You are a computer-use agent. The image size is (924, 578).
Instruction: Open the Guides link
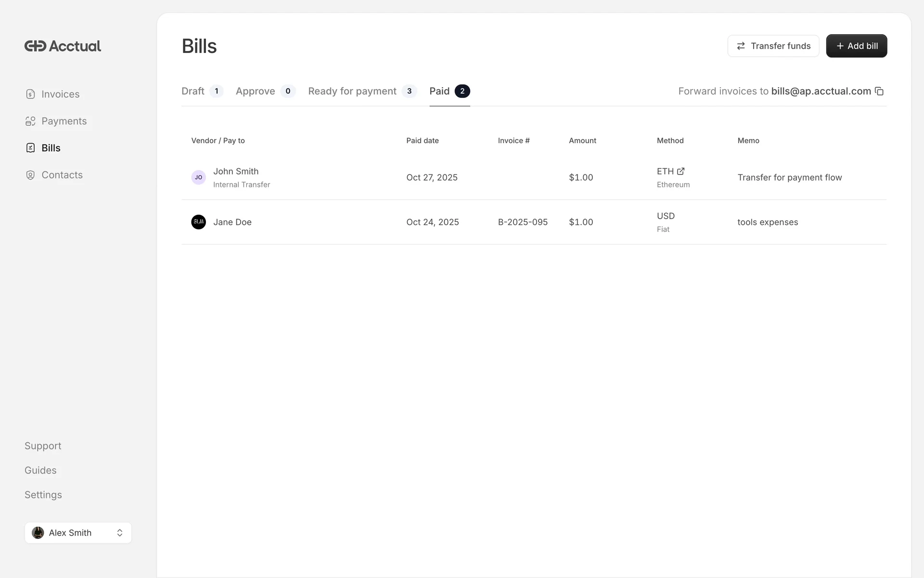pyautogui.click(x=40, y=471)
